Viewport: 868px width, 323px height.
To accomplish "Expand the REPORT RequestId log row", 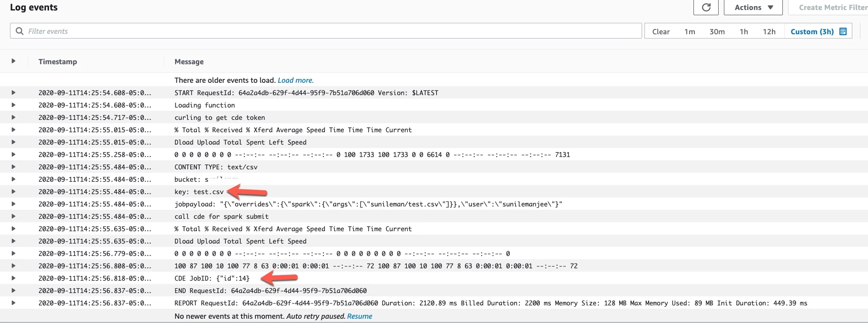I will [x=13, y=303].
